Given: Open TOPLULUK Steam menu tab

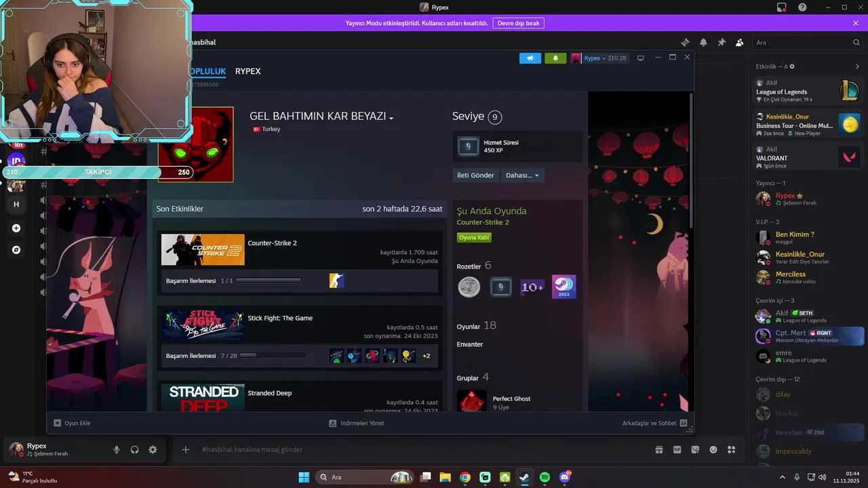Looking at the screenshot, I should click(x=207, y=71).
